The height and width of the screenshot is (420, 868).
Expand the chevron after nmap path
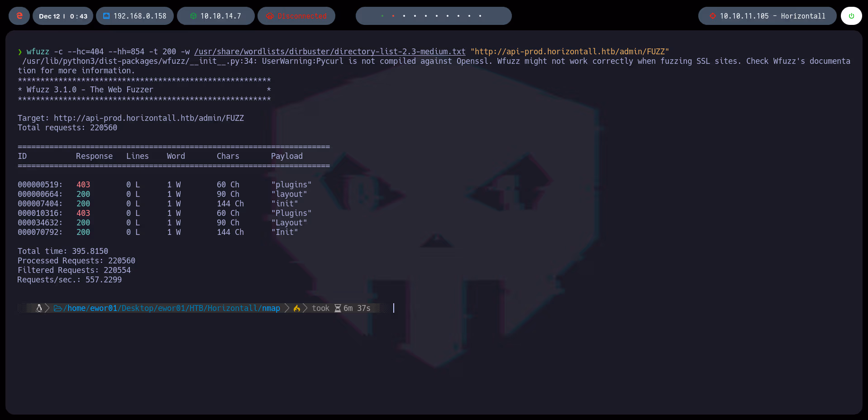(x=286, y=308)
